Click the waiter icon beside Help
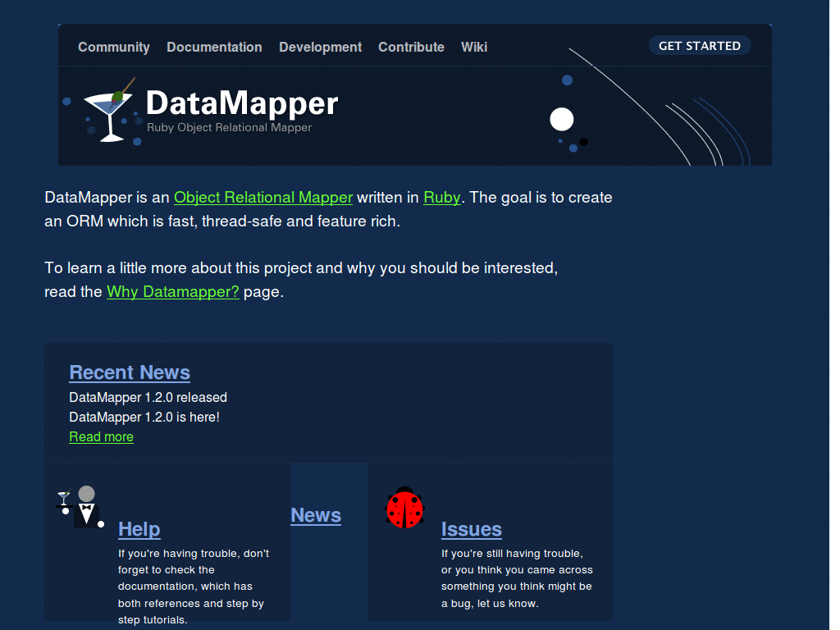 pyautogui.click(x=80, y=507)
